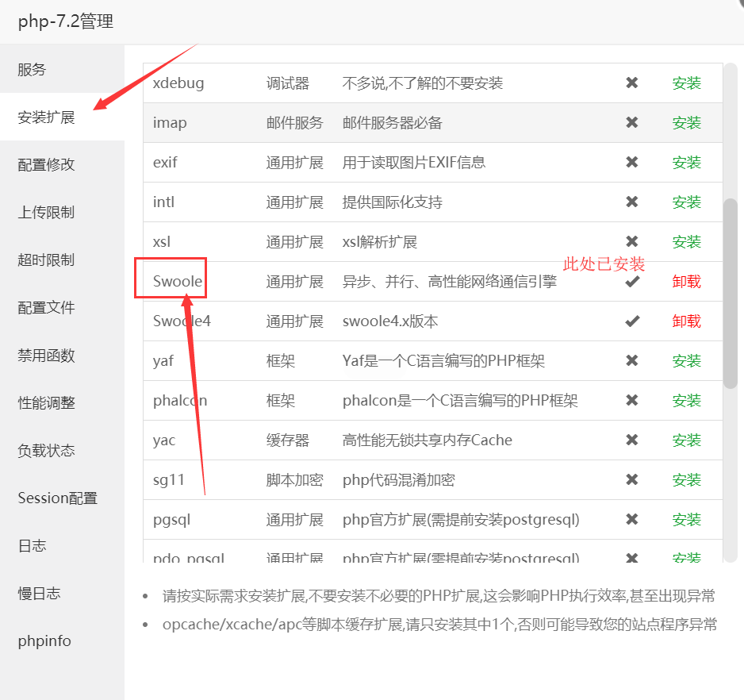Install the xdebug extension
This screenshot has width=744, height=700.
(x=686, y=83)
